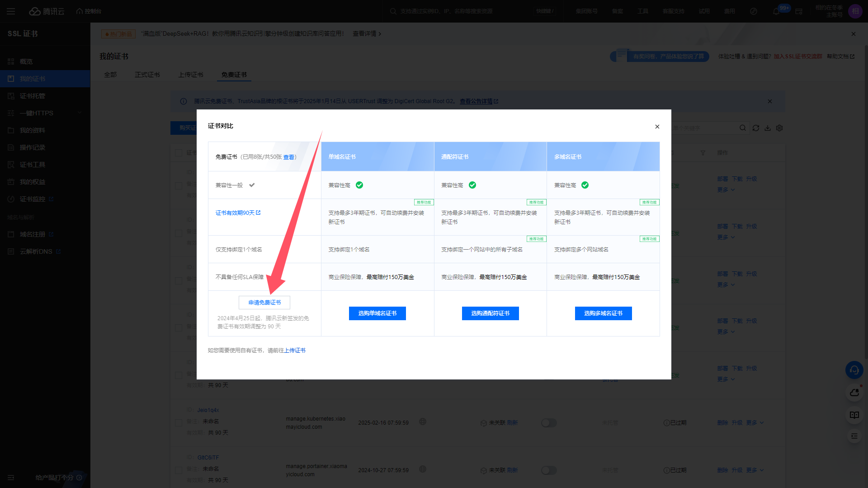Expand 更多 dropdown in the expired kubernetes row

tap(755, 423)
